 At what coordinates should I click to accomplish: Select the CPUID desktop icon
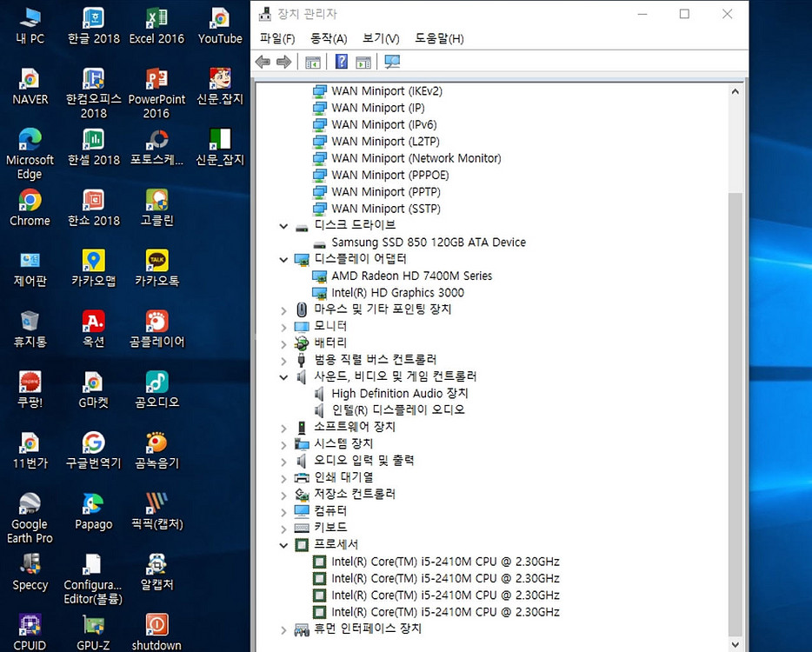(x=30, y=632)
